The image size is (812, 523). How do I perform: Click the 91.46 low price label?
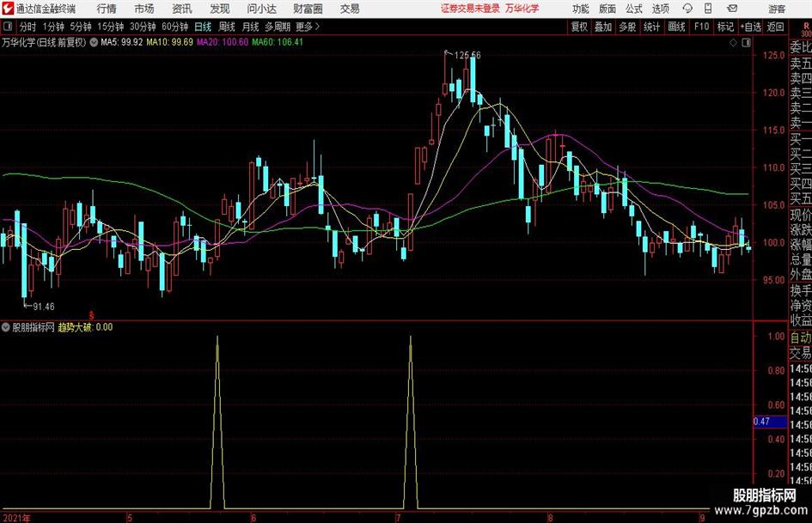44,307
